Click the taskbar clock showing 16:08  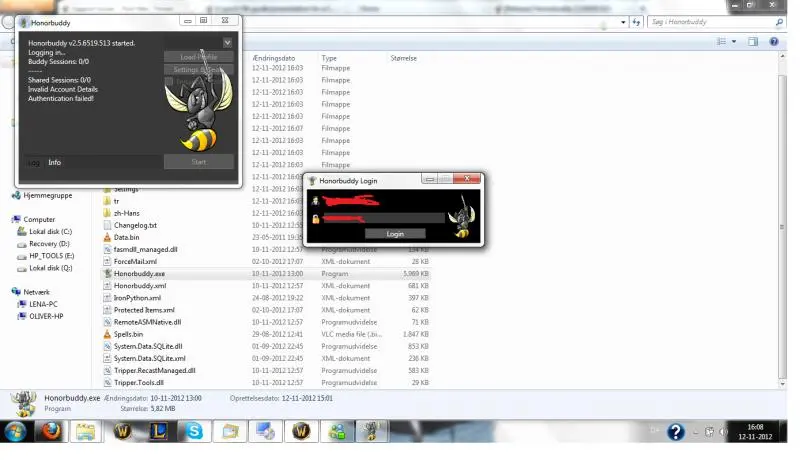(x=755, y=431)
